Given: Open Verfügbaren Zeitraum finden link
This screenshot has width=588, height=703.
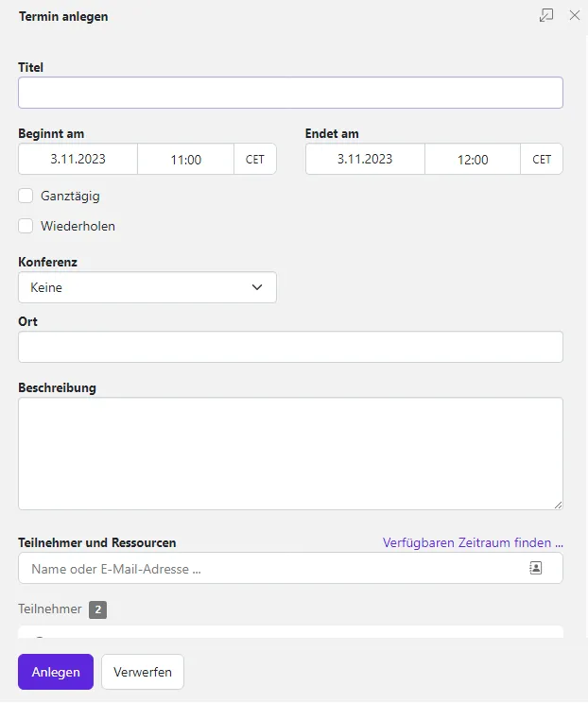Looking at the screenshot, I should (473, 543).
